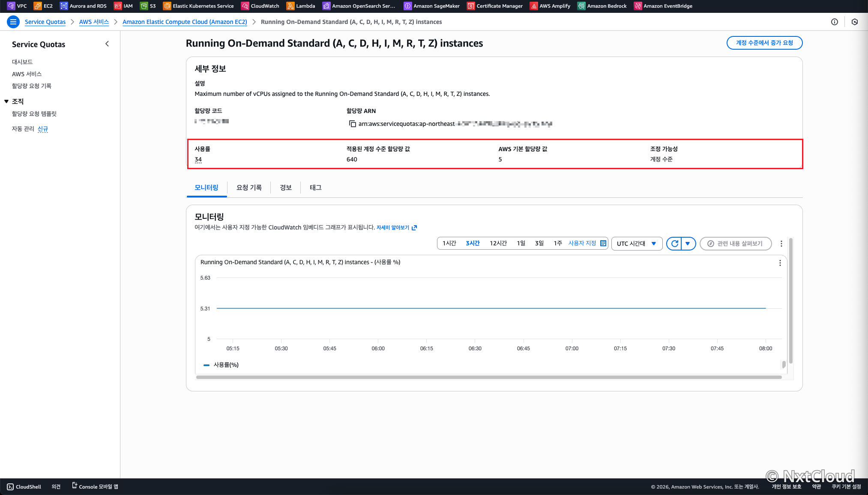Open Amazon EventBridge shortcut
The image size is (868, 495).
[x=663, y=6]
